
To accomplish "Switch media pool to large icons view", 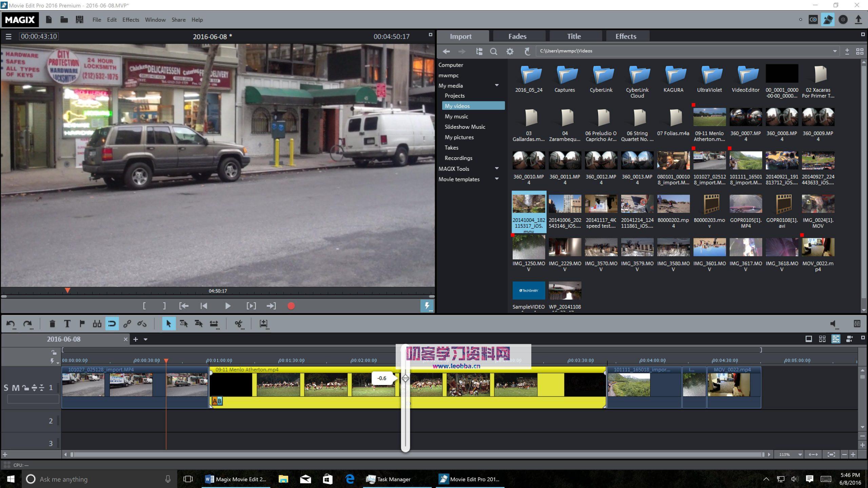I will point(860,52).
